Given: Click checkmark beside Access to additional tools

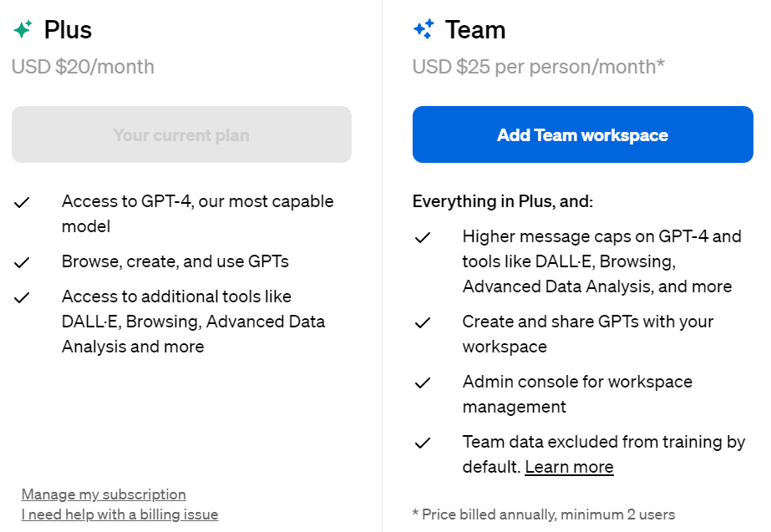Looking at the screenshot, I should (x=22, y=297).
